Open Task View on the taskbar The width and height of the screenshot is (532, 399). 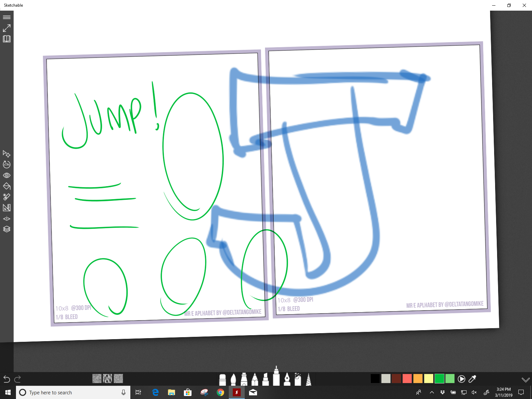pos(138,392)
